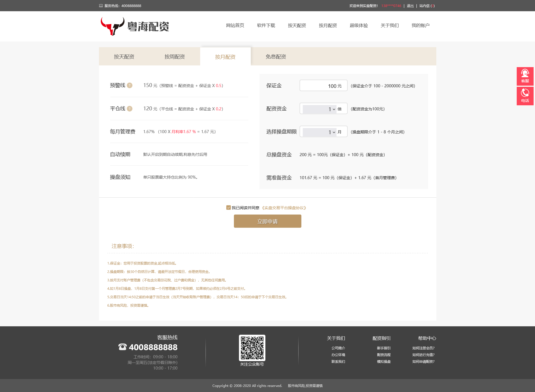Click the 预警线 help question mark

coord(130,85)
